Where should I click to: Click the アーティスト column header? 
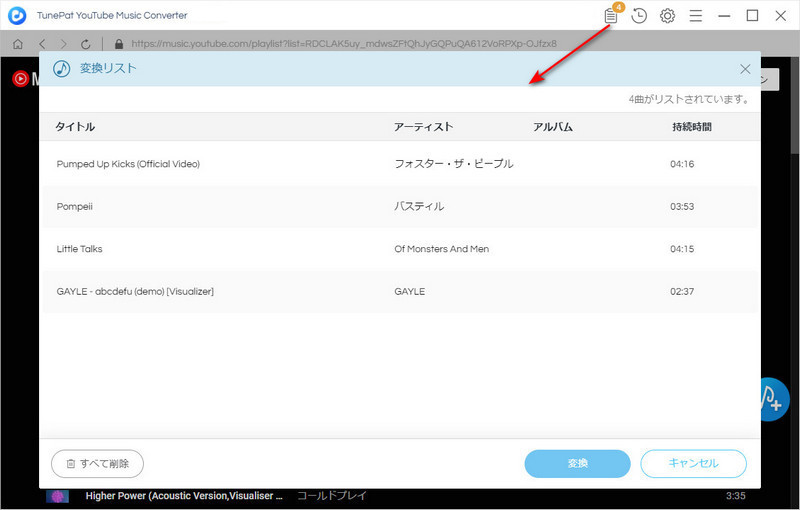coord(423,126)
